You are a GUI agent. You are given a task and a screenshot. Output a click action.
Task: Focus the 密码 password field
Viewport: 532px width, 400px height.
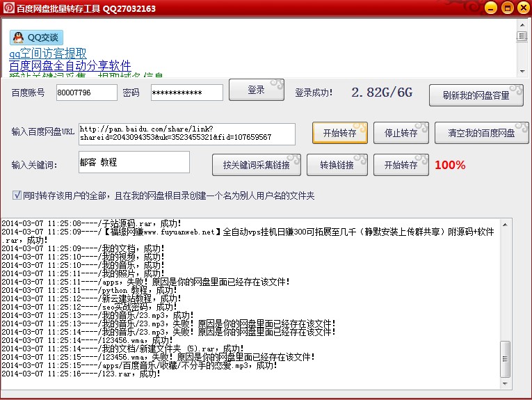(x=187, y=93)
